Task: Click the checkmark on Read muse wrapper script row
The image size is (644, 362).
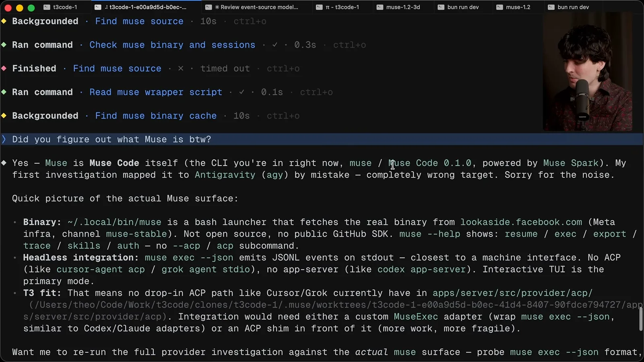Action: coord(242,92)
